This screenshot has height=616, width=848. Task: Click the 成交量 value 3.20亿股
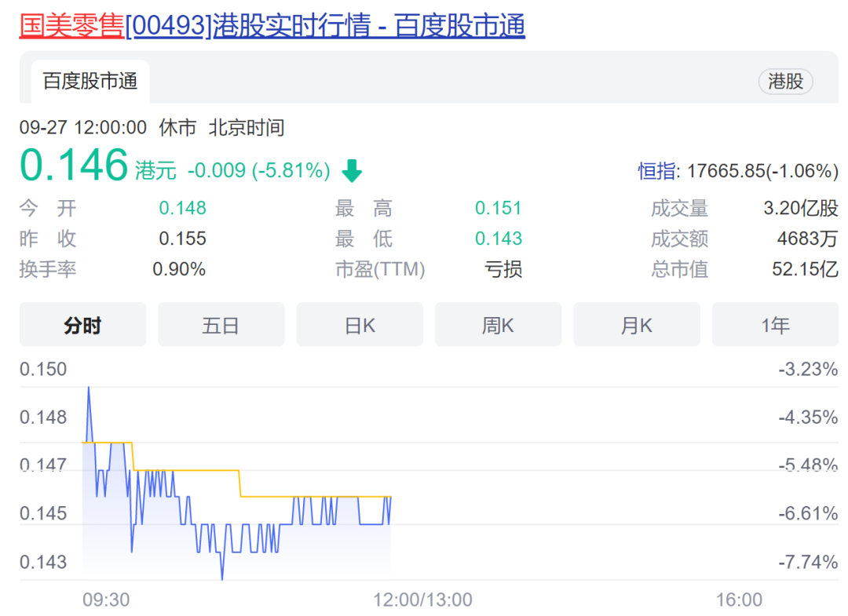pos(800,208)
